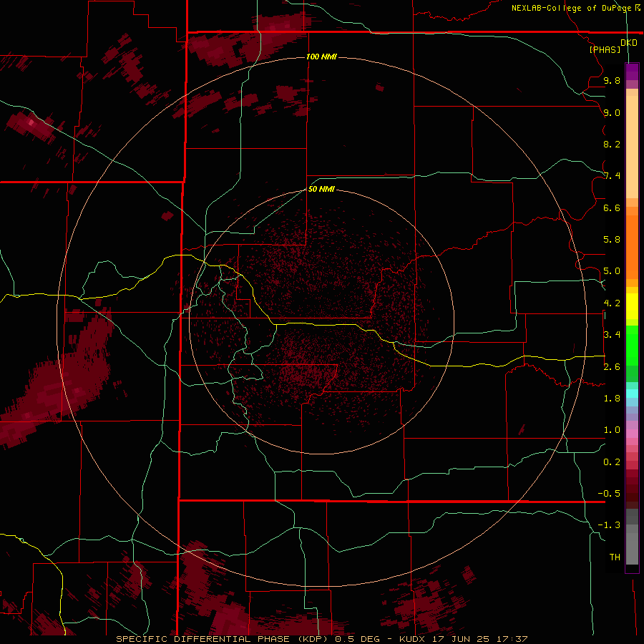Click the 2.6 value on color scale

tap(612, 367)
